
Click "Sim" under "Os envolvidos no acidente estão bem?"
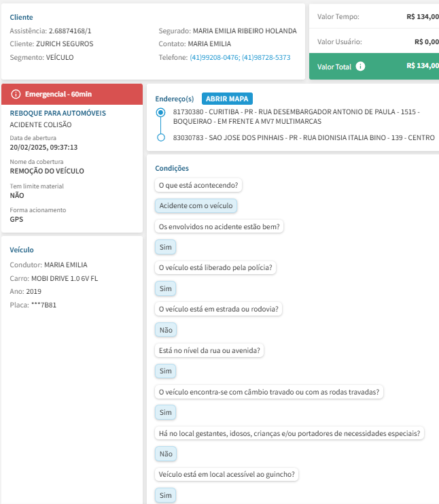point(166,247)
